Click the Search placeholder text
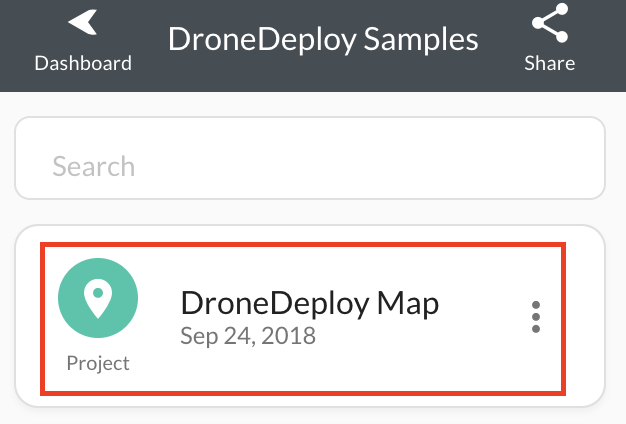 (x=93, y=166)
